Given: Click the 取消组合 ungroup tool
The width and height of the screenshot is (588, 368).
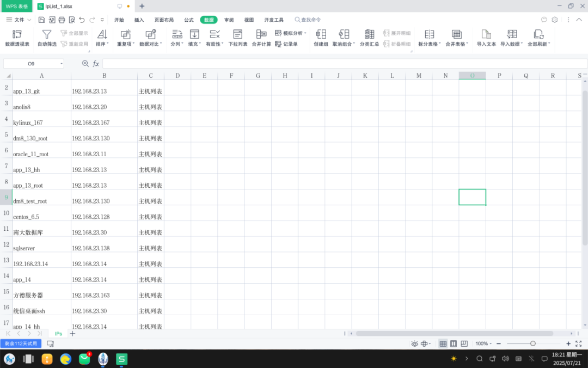Looking at the screenshot, I should click(x=344, y=38).
